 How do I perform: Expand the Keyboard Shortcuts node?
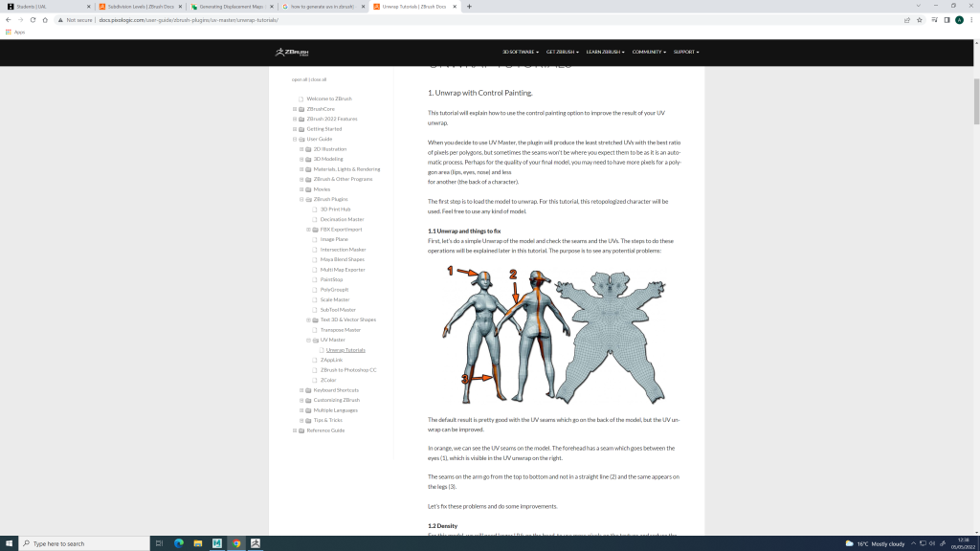pos(301,390)
